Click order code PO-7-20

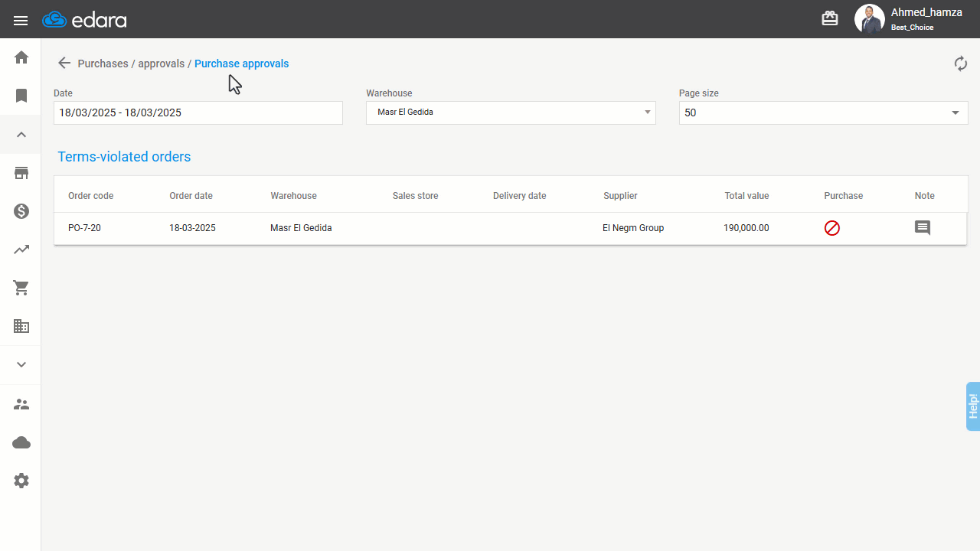click(84, 228)
